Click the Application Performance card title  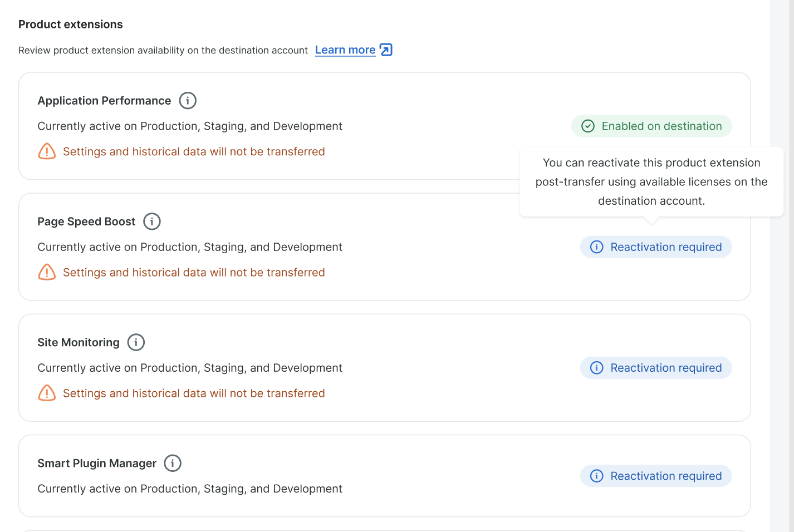[104, 101]
